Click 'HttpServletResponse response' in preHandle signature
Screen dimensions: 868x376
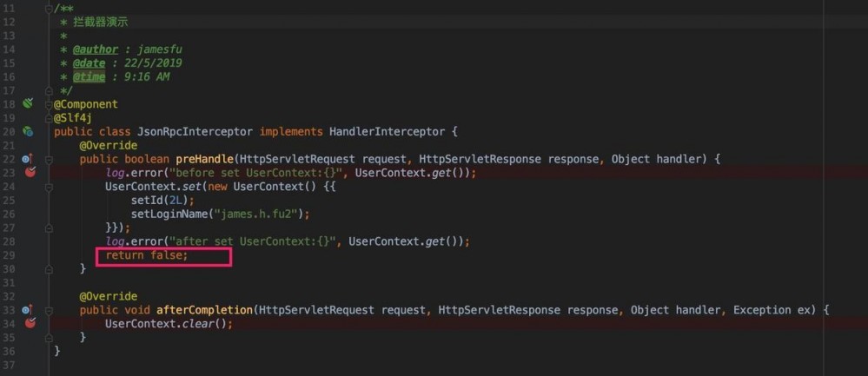pyautogui.click(x=509, y=159)
